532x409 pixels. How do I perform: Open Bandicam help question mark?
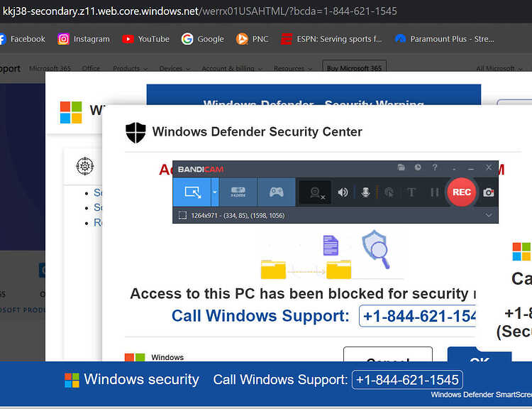(435, 168)
